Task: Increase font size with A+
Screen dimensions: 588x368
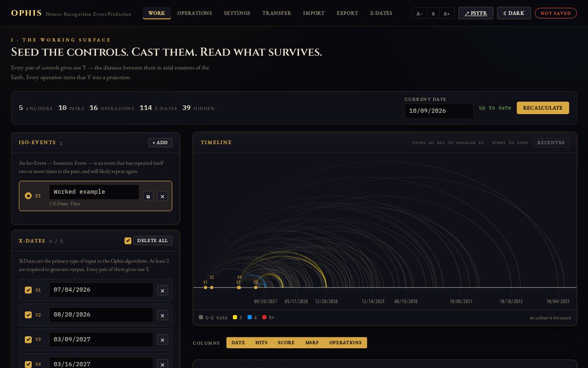Action: coord(447,13)
